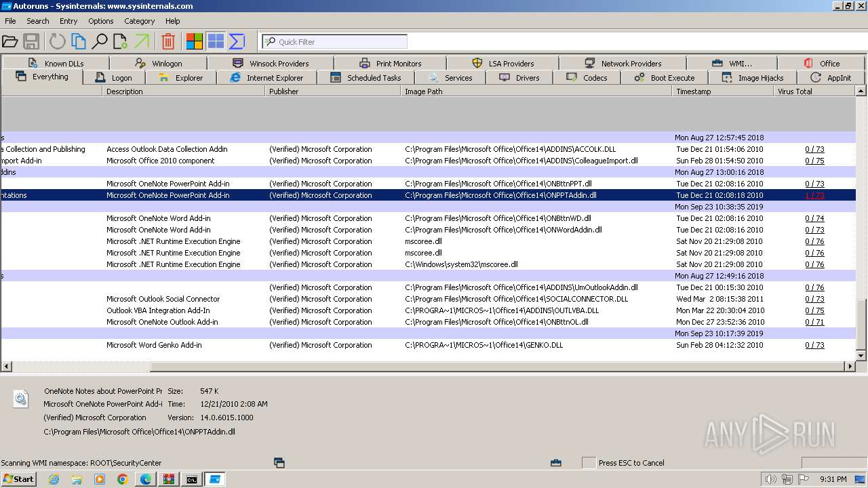This screenshot has width=868, height=488.
Task: Open the Windows Start button
Action: click(x=19, y=479)
